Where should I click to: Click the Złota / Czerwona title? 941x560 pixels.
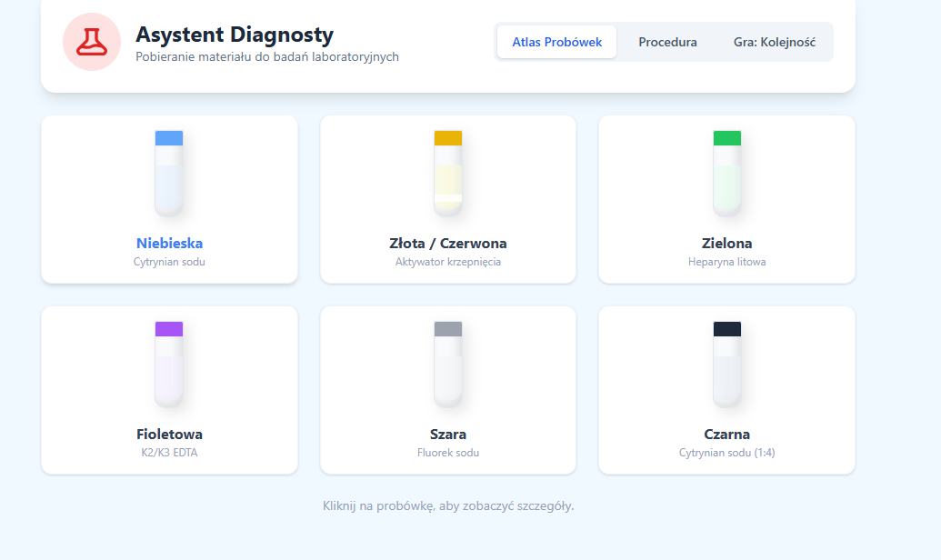coord(448,244)
